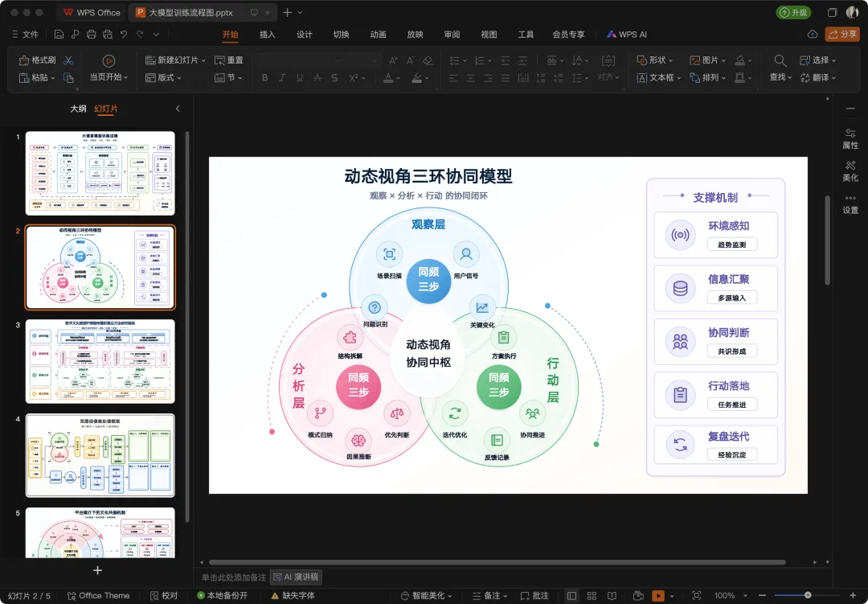Open the 文本框 text box dropdown
The image size is (868, 604).
click(659, 77)
